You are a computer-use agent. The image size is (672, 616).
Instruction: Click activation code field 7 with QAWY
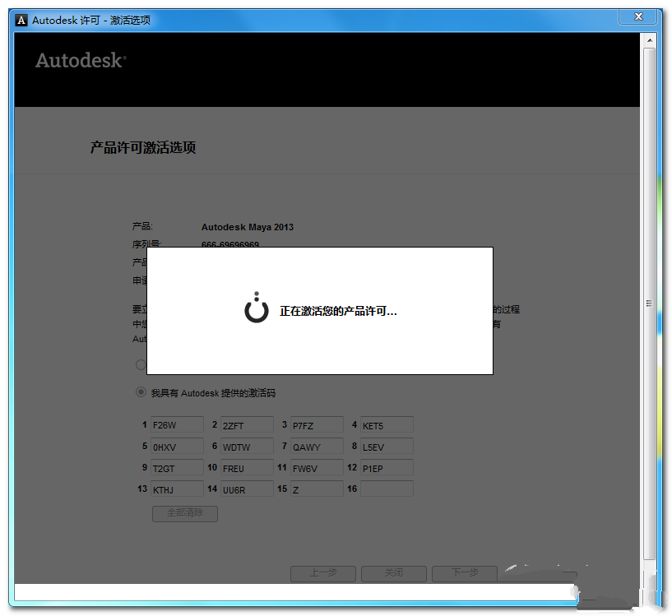pos(317,446)
